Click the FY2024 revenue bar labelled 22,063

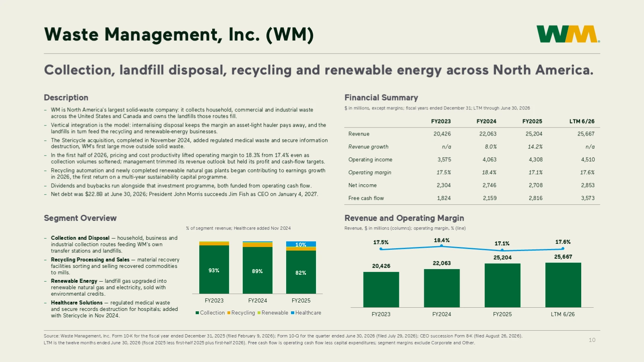(x=442, y=288)
